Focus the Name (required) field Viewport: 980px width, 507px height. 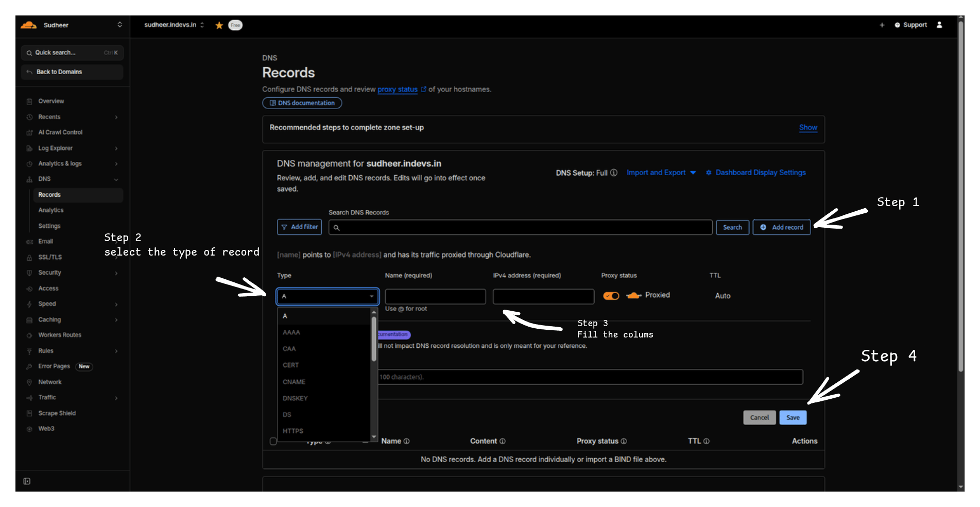click(435, 296)
